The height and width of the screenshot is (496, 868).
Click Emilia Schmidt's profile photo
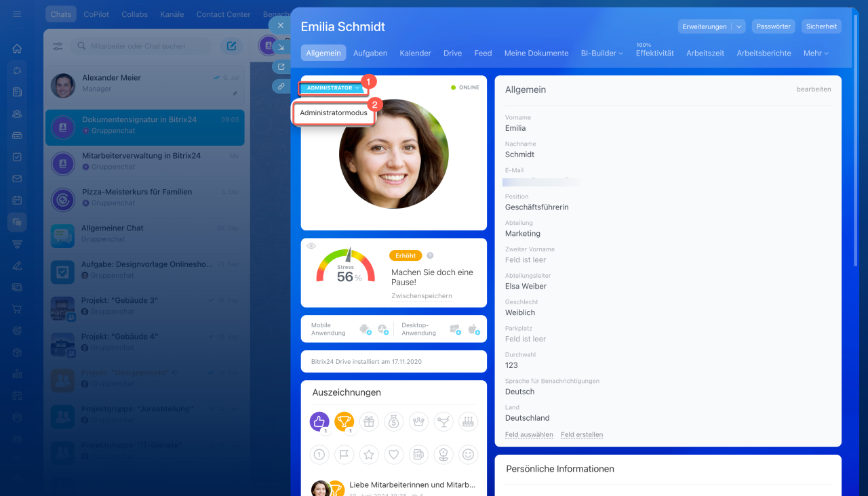[394, 154]
